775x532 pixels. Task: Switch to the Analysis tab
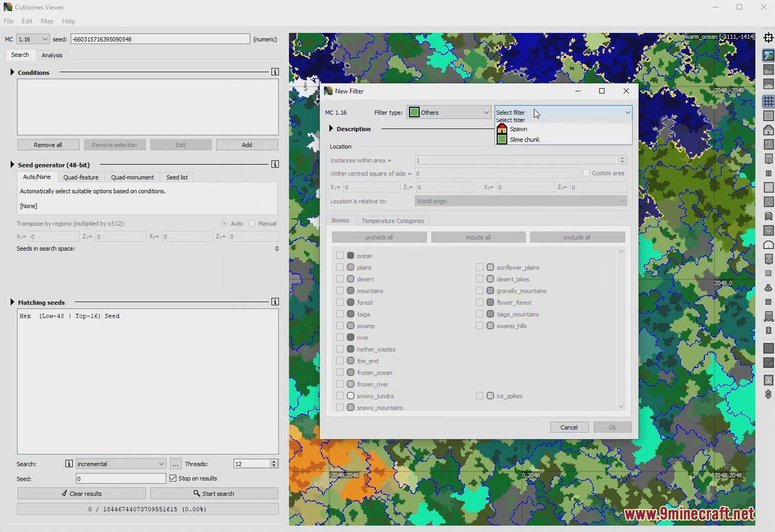click(x=52, y=55)
